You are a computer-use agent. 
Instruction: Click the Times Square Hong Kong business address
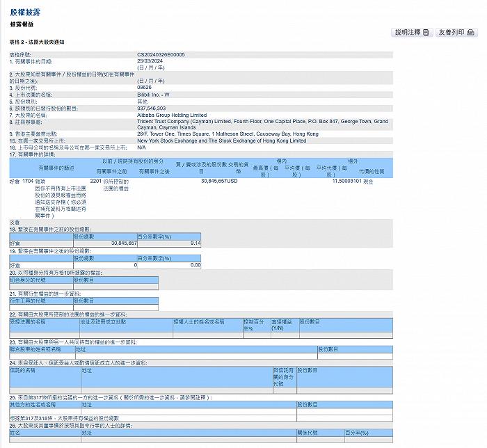pyautogui.click(x=227, y=134)
